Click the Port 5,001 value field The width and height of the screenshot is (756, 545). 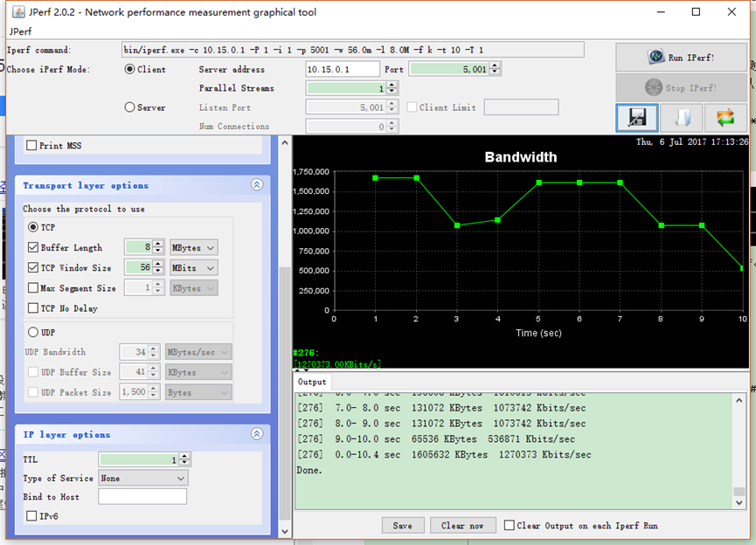point(449,69)
